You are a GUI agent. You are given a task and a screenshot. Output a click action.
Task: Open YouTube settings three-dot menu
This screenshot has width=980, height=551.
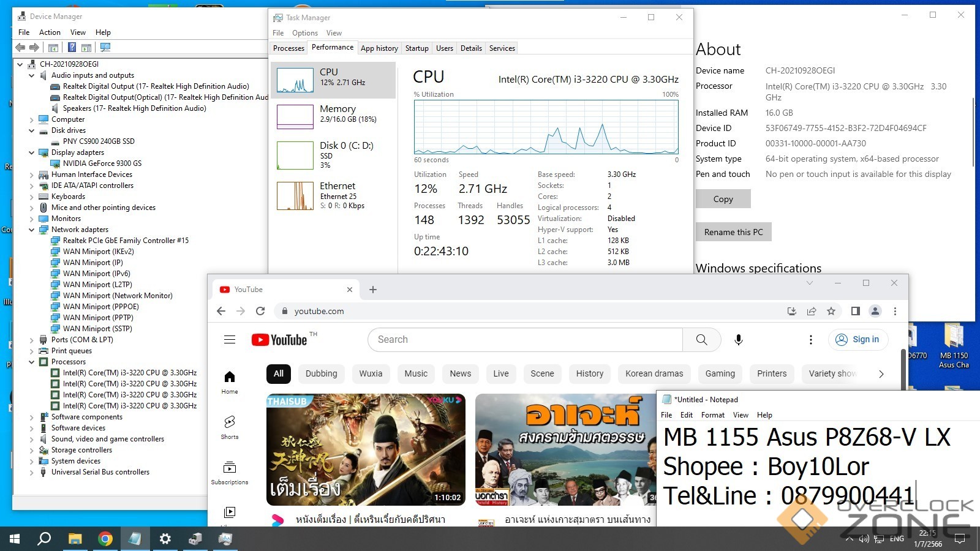[811, 340]
